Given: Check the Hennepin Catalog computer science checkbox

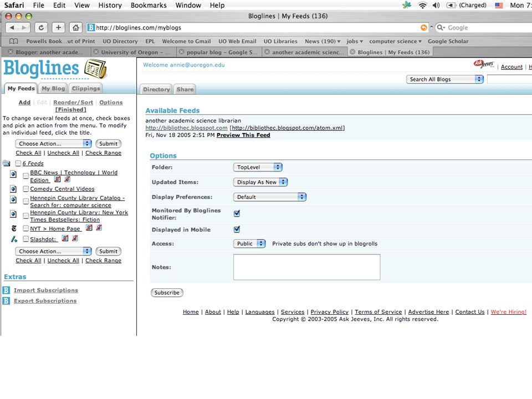Looking at the screenshot, I should coord(25,201).
